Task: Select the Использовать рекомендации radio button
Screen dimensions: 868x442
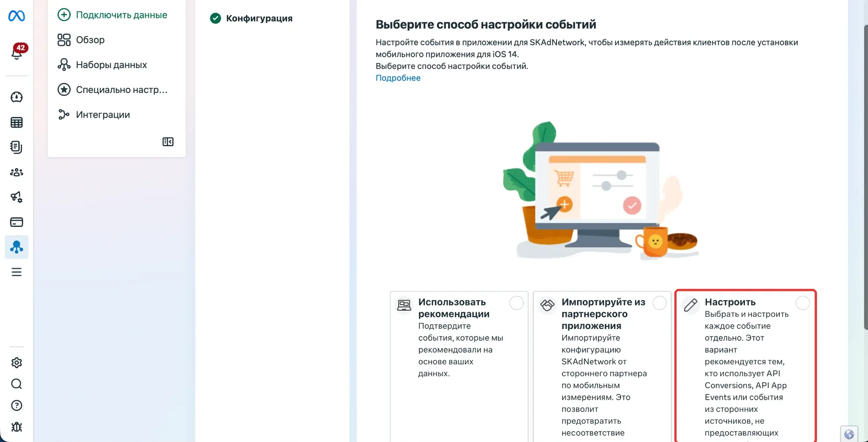Action: coord(516,303)
